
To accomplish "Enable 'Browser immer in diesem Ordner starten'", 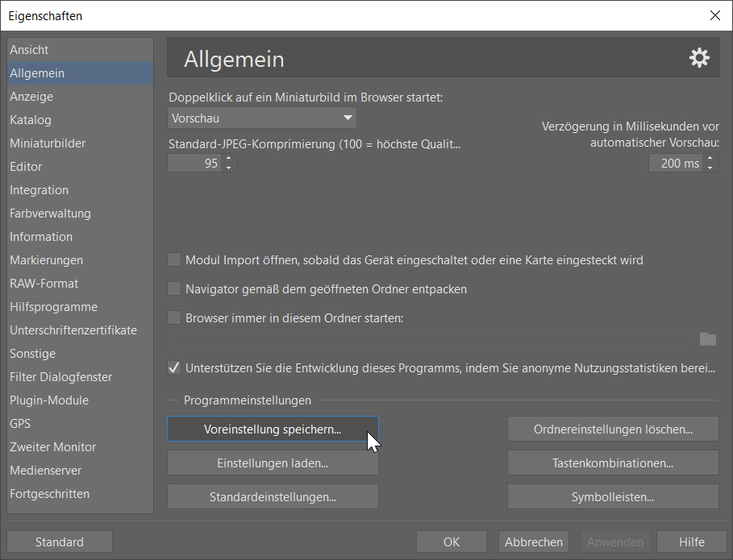I will 173,317.
